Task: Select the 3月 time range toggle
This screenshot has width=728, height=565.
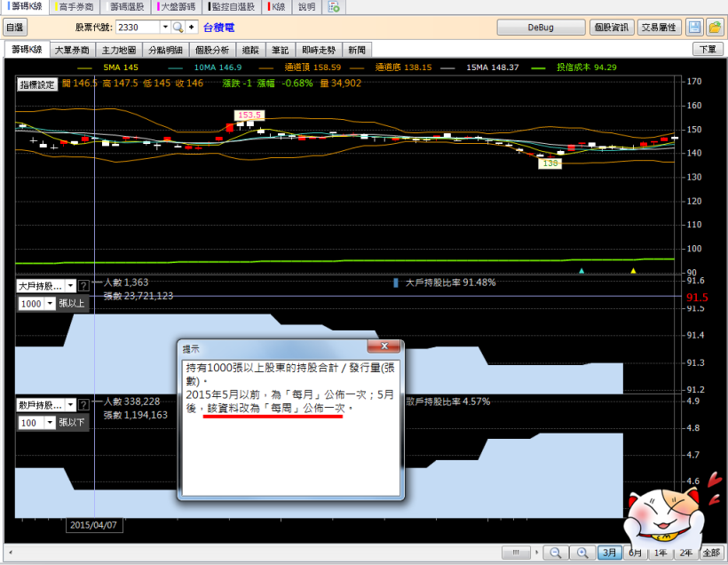Action: (x=610, y=553)
